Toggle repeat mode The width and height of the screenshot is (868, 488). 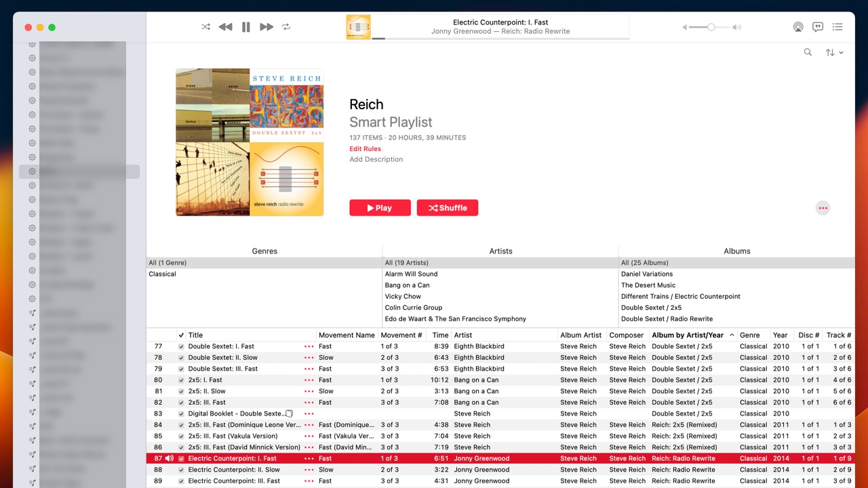coord(286,27)
